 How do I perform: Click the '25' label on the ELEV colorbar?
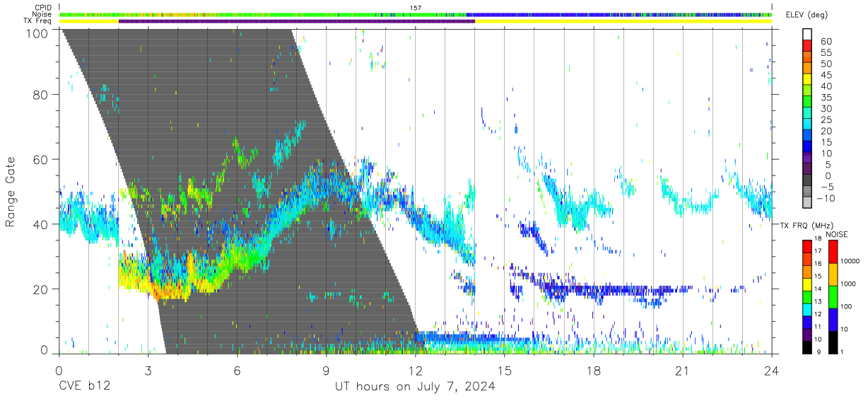tap(826, 120)
